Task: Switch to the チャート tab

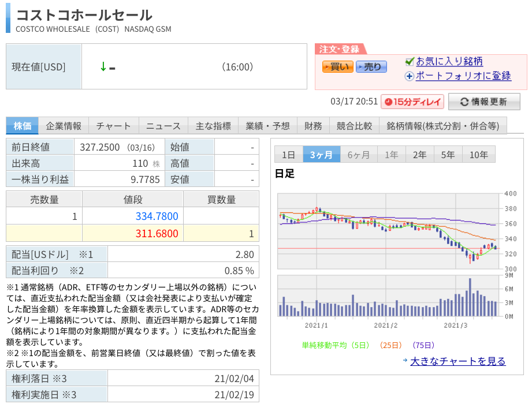Action: pos(114,126)
